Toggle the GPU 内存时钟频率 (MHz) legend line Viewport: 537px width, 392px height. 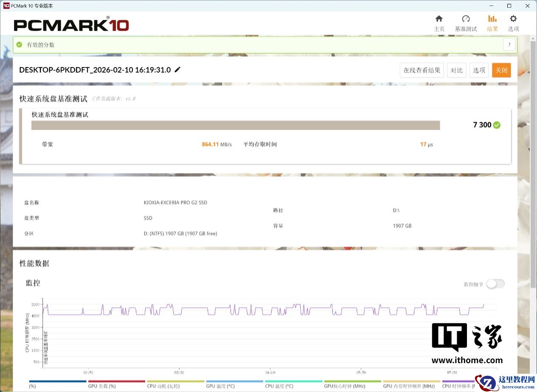(411, 384)
